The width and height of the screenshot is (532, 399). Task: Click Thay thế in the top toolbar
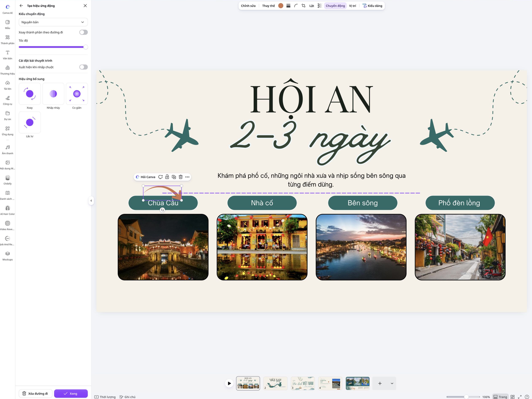269,6
